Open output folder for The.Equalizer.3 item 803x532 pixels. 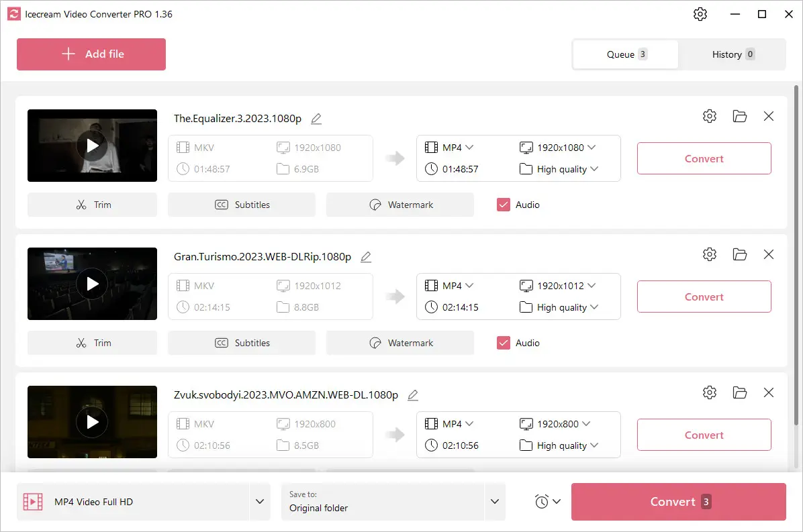point(739,116)
